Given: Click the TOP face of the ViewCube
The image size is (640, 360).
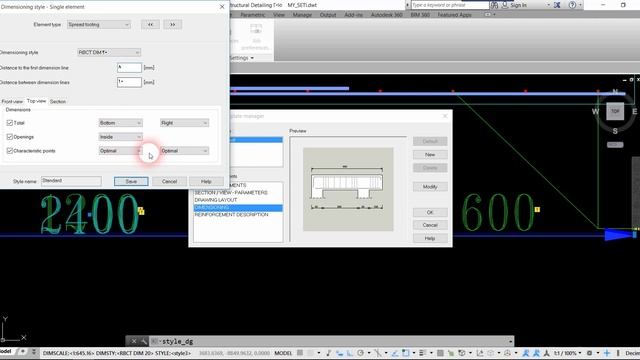Looking at the screenshot, I should 615,111.
